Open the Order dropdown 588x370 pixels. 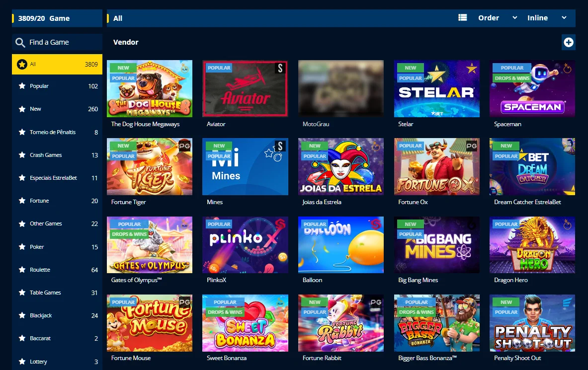pyautogui.click(x=498, y=17)
